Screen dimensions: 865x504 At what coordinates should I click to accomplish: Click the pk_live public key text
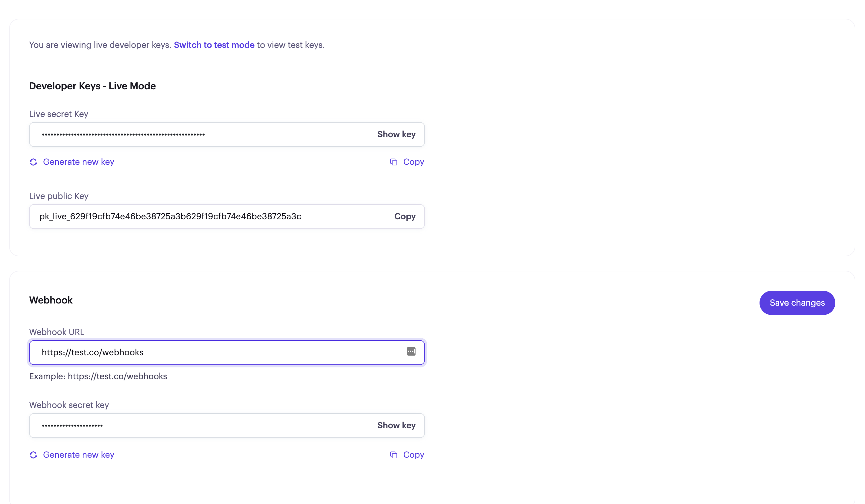pos(170,217)
